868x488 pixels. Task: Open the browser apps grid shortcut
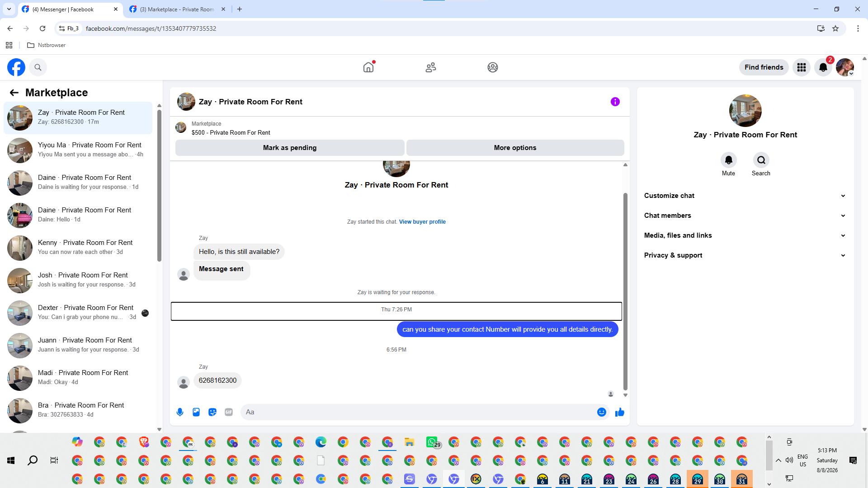[x=9, y=45]
